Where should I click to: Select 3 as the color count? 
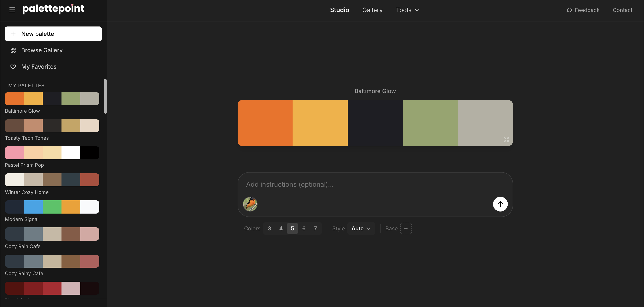[x=269, y=228]
